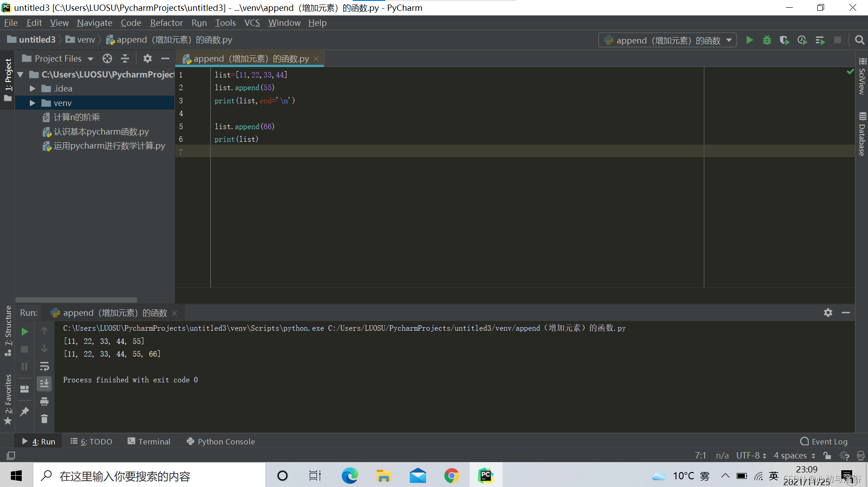Click the up stack trace arrow in Run panel

pos(44,331)
